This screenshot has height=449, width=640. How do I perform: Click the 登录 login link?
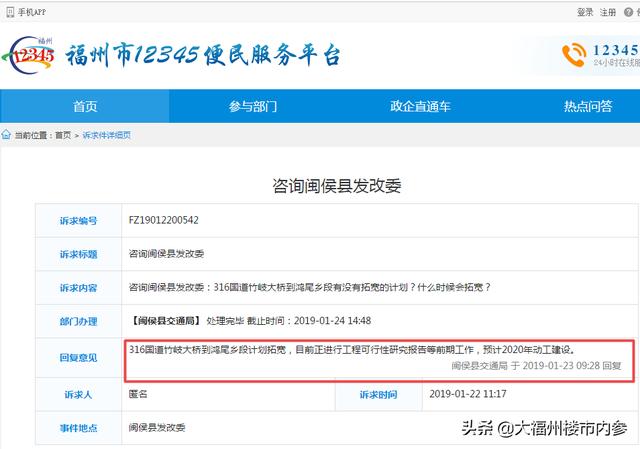click(x=585, y=12)
